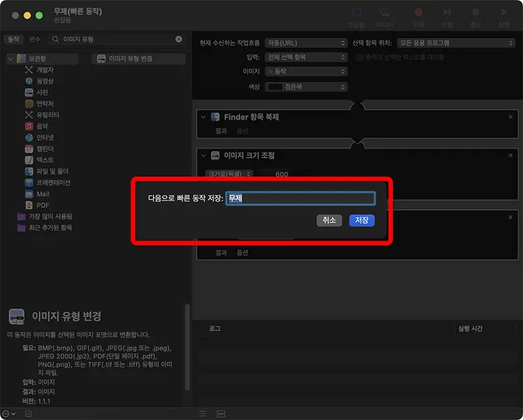Click the 이미지 유형 변경 action icon

coord(101,59)
